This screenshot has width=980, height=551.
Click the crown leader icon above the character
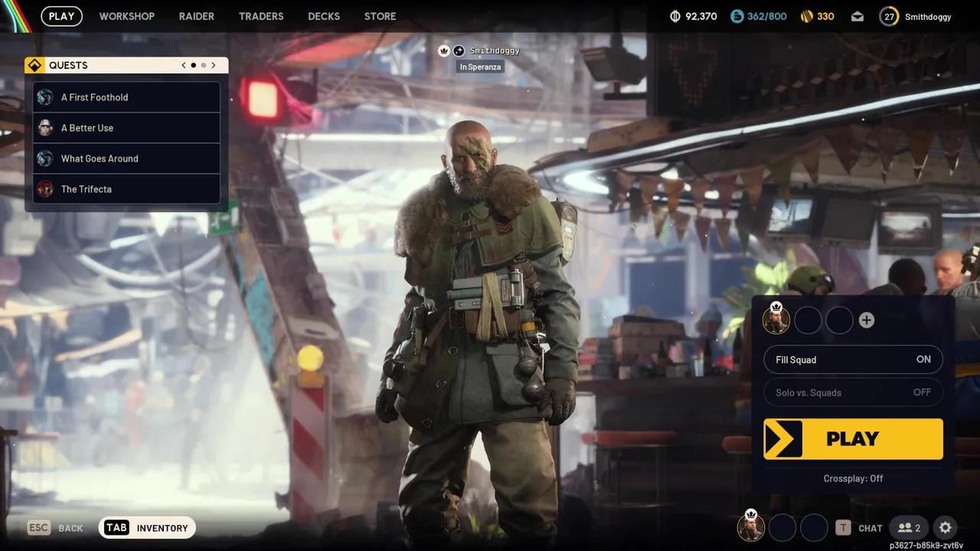point(444,51)
